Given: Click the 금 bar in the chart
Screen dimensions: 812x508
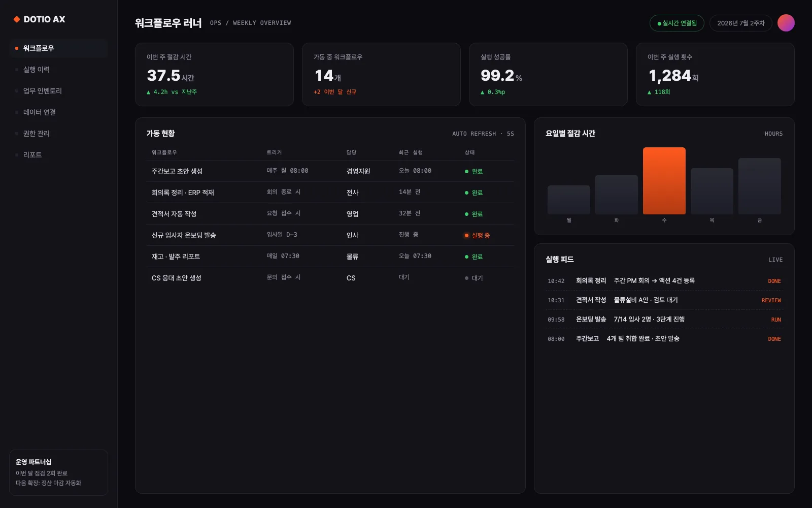Looking at the screenshot, I should [x=760, y=186].
